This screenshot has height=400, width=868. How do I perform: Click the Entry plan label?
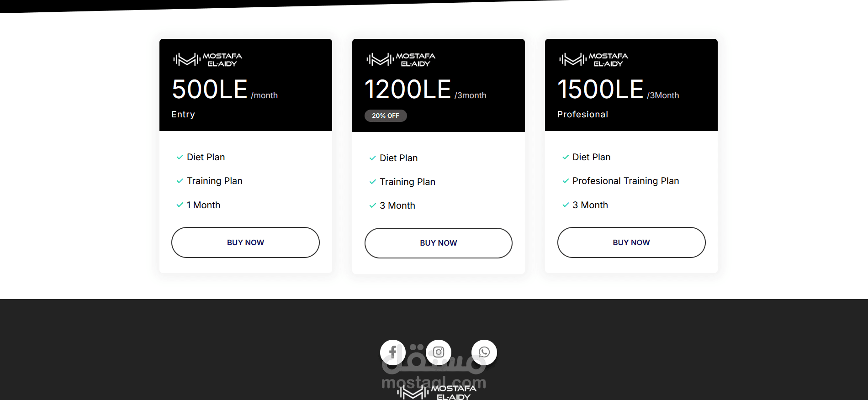[183, 115]
